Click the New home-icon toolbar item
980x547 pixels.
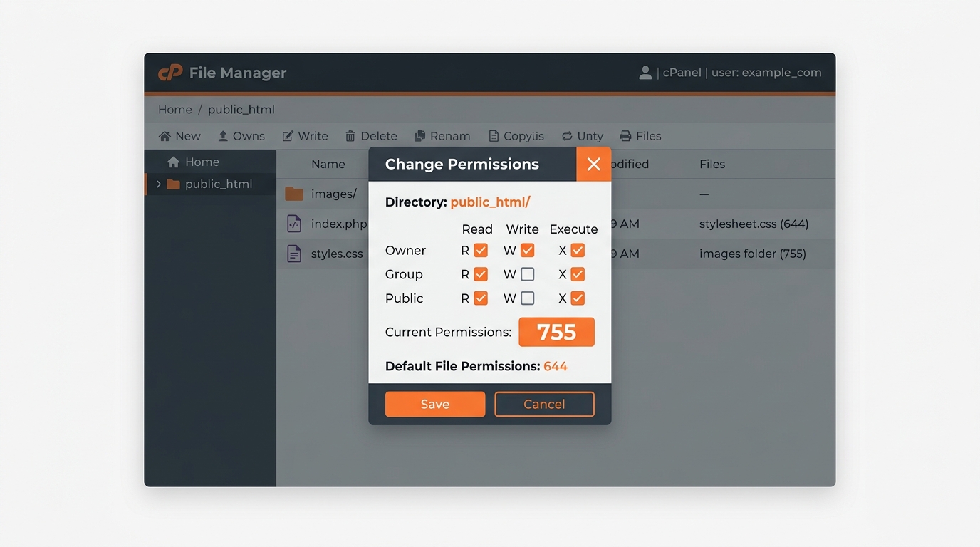[x=179, y=136]
